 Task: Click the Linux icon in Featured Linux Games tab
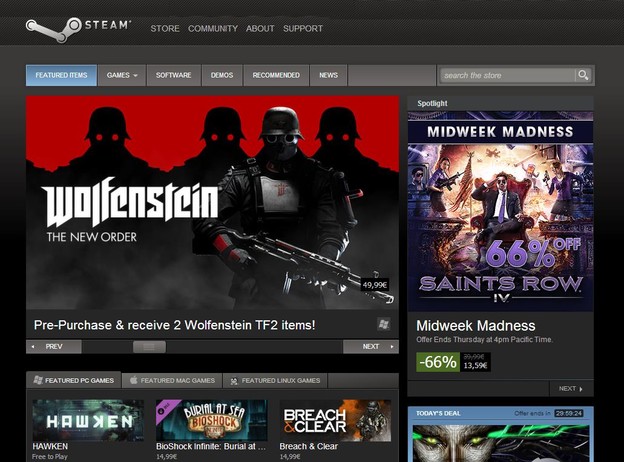tap(232, 381)
